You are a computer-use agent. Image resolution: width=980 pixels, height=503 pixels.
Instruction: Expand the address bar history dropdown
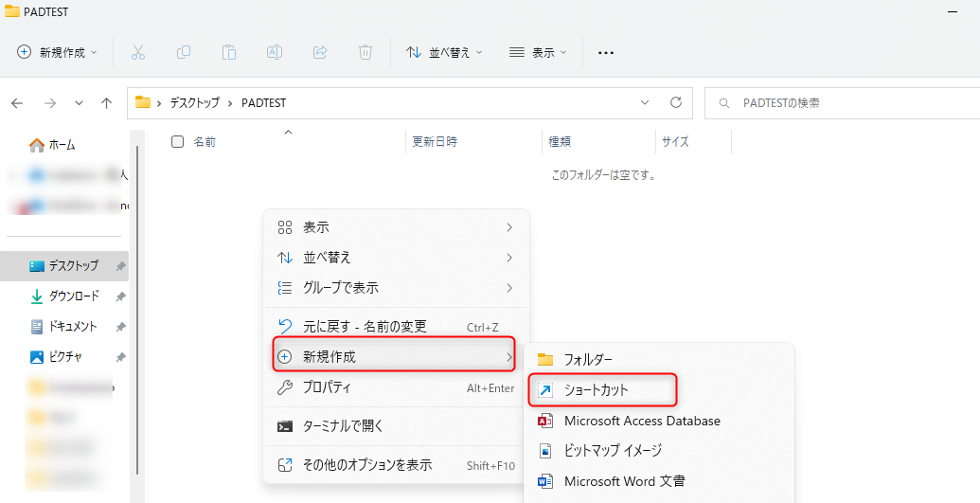click(645, 102)
